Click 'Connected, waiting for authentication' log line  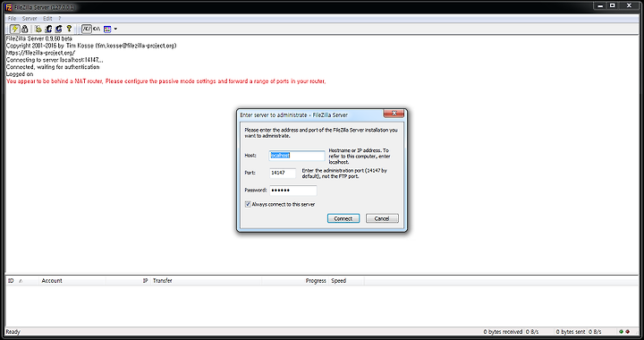(53, 67)
